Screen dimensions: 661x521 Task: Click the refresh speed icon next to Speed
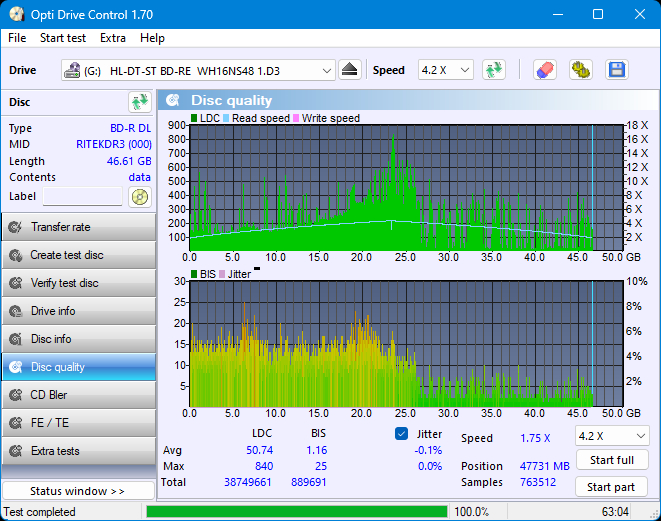494,70
